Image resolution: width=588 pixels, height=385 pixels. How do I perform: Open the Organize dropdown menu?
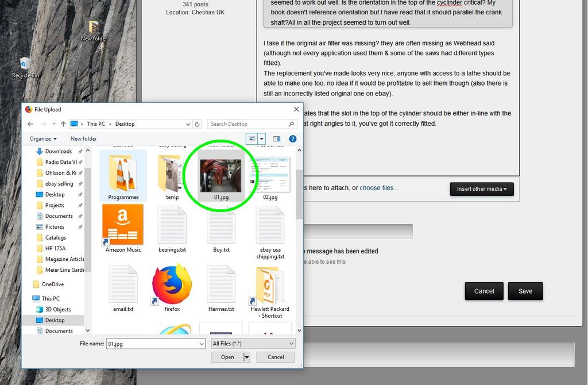43,138
